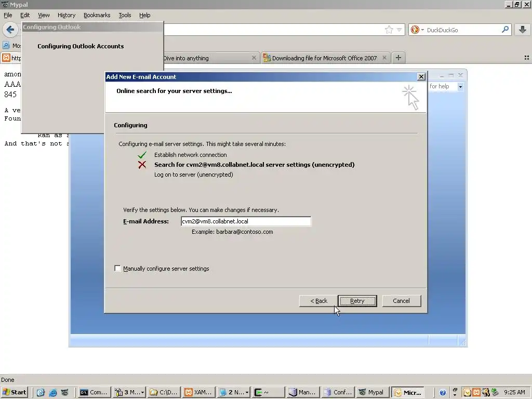Click the Configuring Outlook Accounts heading
The width and height of the screenshot is (532, 399).
point(81,46)
